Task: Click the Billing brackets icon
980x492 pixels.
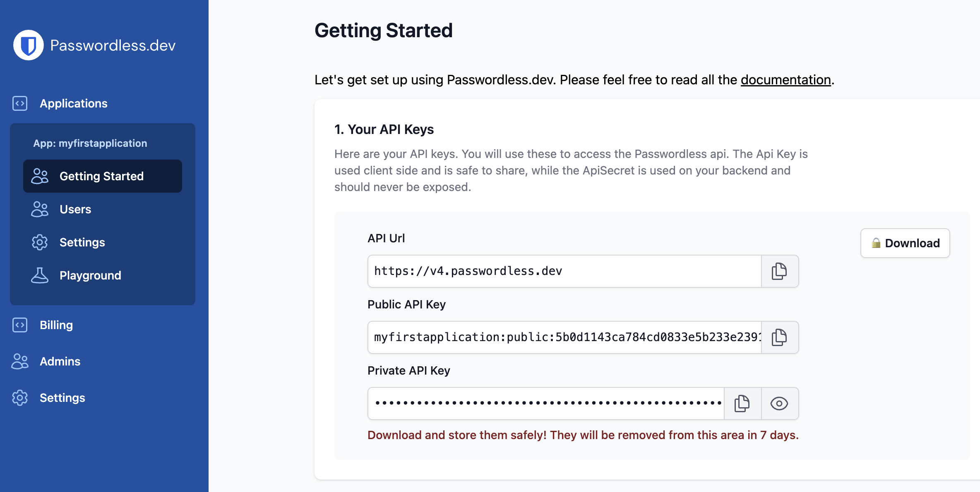Action: (x=20, y=325)
